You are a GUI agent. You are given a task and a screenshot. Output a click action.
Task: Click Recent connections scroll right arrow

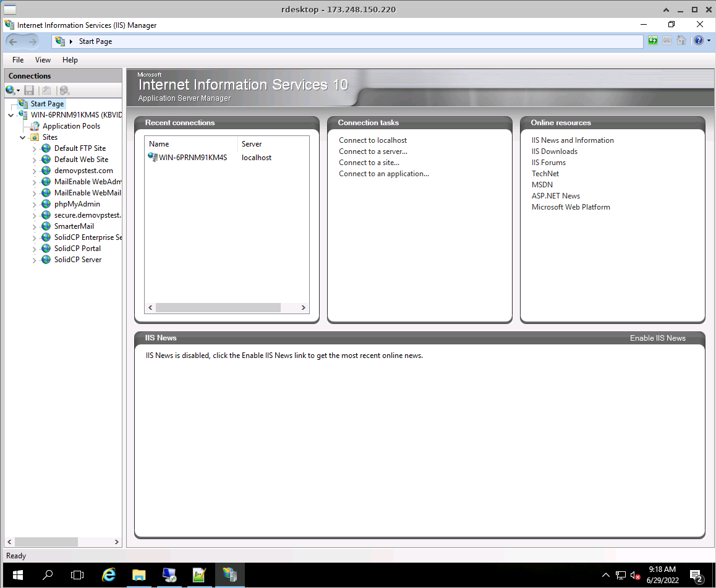[303, 308]
